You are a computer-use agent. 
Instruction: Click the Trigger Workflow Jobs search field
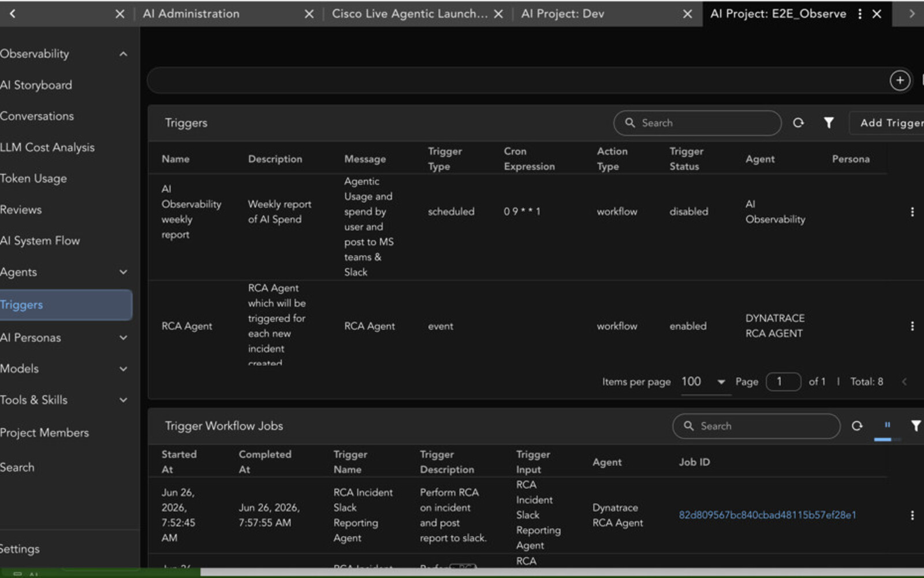click(x=756, y=426)
